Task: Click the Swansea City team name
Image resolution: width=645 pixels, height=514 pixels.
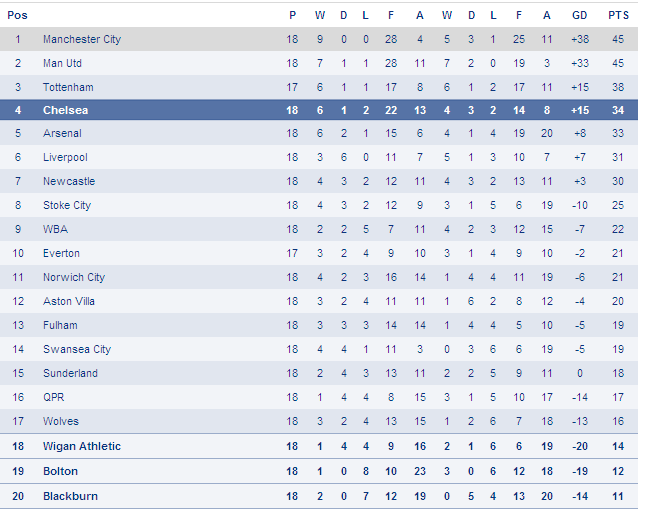Action: 77,350
